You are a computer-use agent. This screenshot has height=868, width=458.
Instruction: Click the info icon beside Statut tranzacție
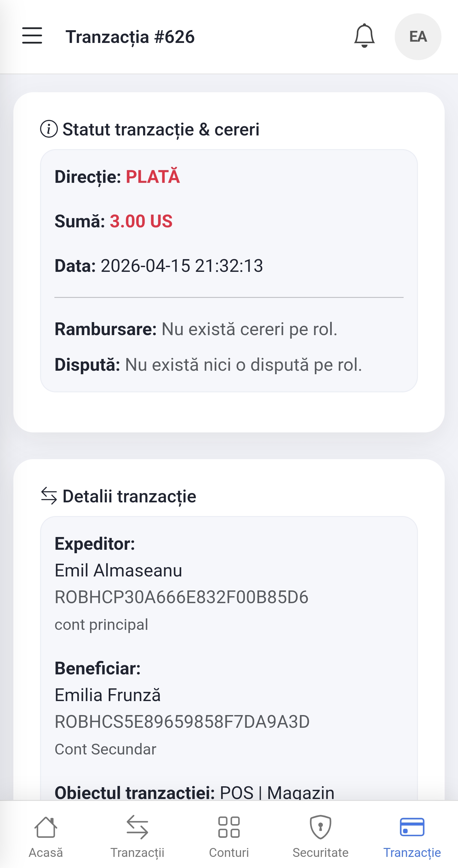tap(49, 129)
